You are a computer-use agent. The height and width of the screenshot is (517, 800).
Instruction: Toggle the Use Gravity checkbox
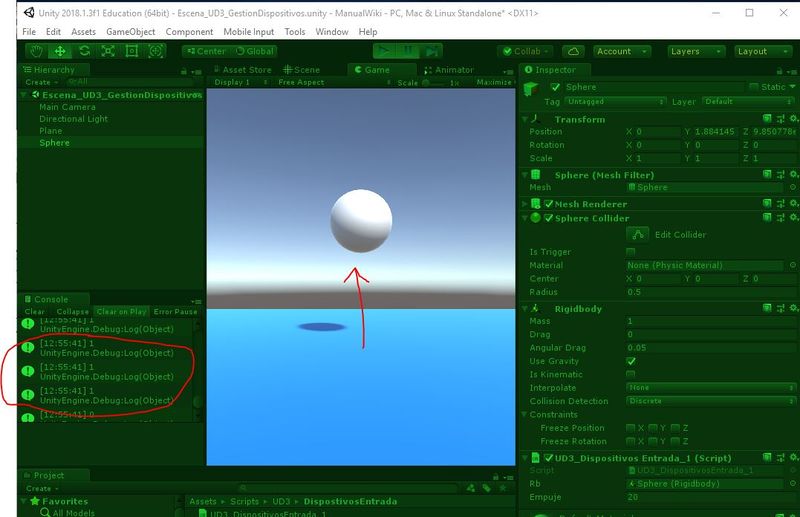(x=631, y=361)
